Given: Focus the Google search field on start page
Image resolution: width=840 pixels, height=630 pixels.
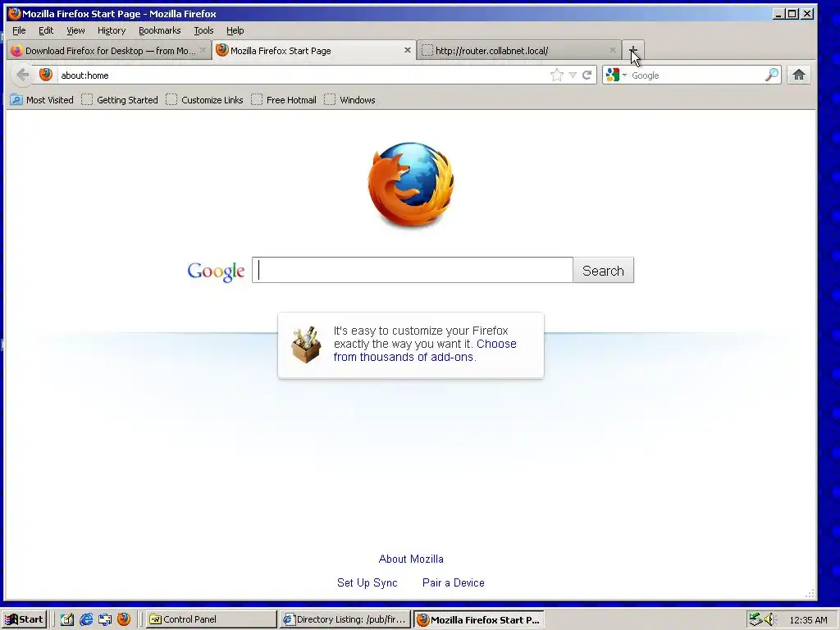Looking at the screenshot, I should (x=413, y=270).
